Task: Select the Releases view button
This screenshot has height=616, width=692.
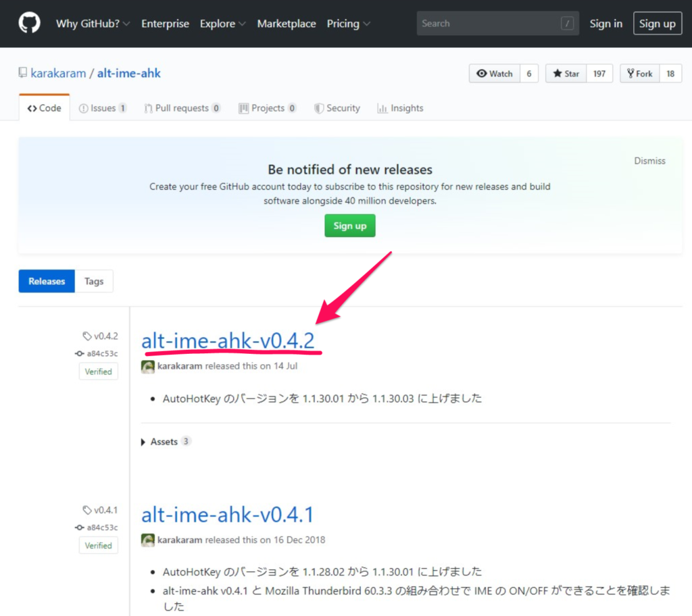Action: [47, 281]
